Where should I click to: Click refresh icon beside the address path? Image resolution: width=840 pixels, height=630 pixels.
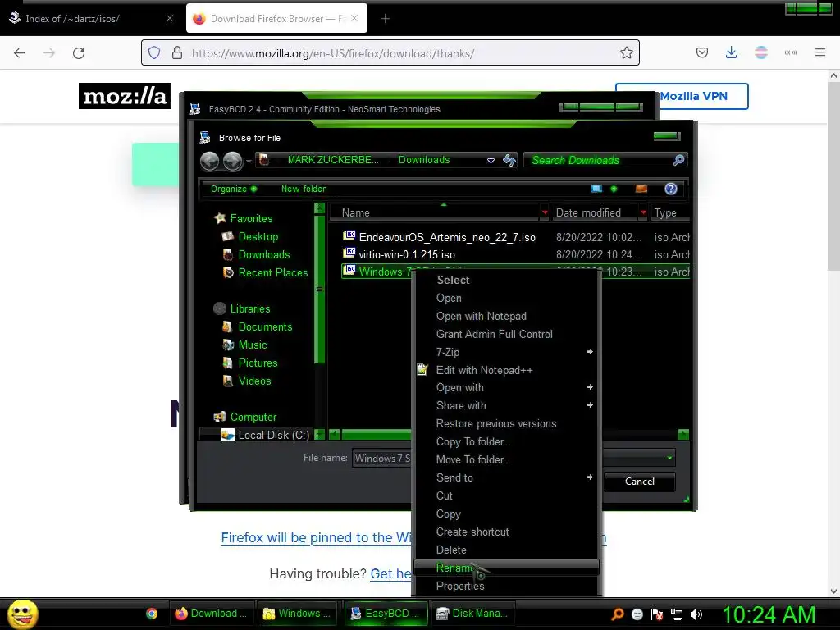click(x=509, y=160)
